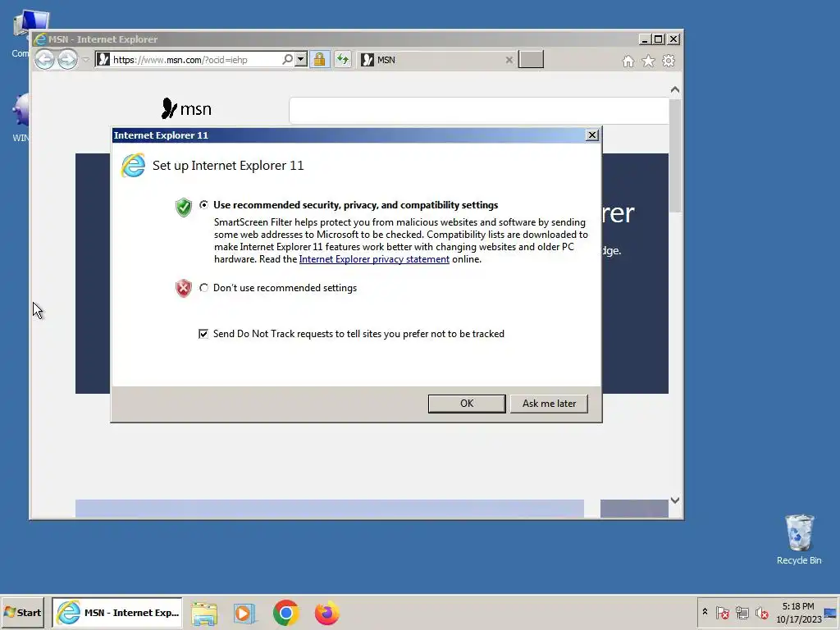The image size is (840, 630).
Task: Open Windows Explorer from taskbar
Action: pyautogui.click(x=204, y=614)
